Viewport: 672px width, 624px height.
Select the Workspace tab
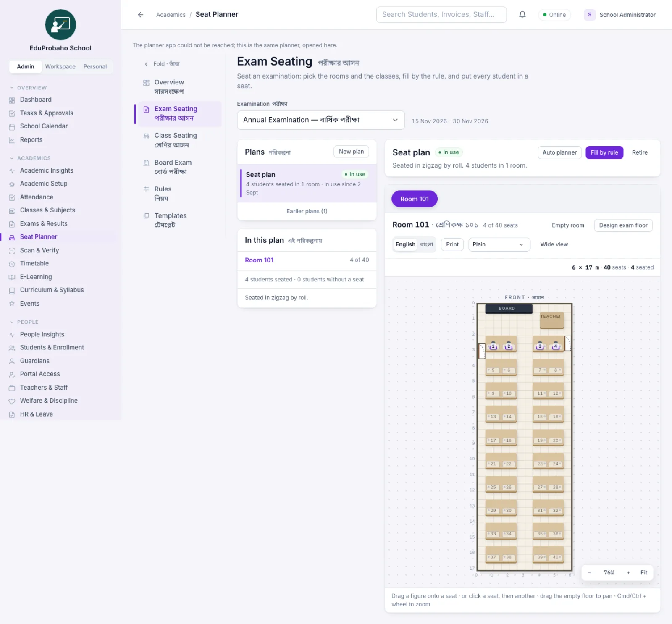(x=60, y=66)
